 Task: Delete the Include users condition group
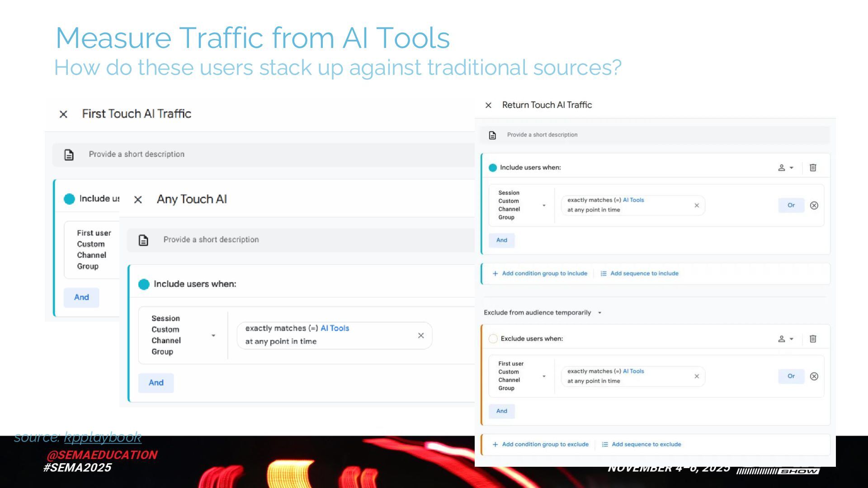point(812,168)
